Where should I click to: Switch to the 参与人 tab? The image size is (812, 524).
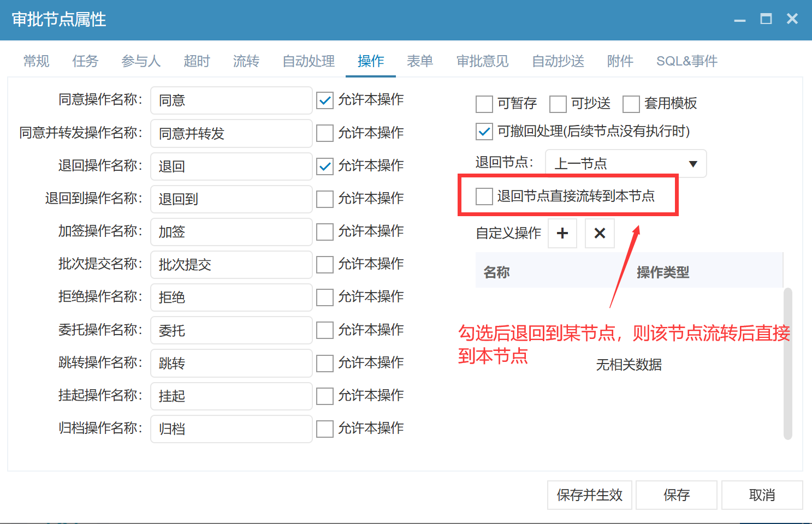[141, 61]
